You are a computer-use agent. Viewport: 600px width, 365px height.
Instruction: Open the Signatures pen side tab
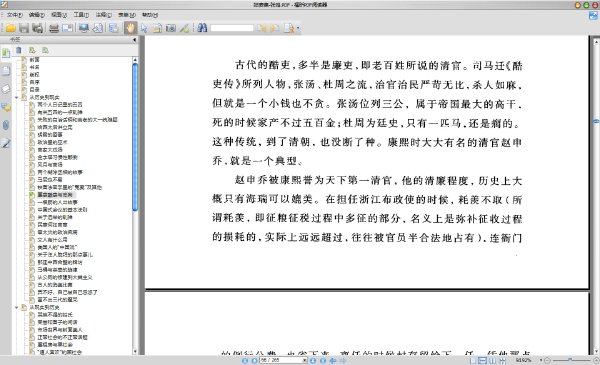pyautogui.click(x=6, y=143)
